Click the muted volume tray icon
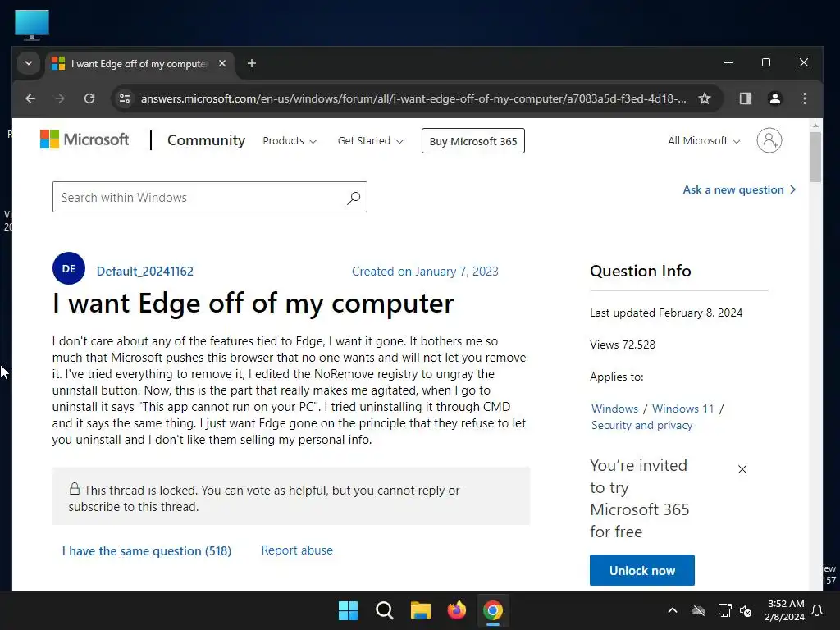Viewport: 840px width, 630px height. pyautogui.click(x=746, y=610)
